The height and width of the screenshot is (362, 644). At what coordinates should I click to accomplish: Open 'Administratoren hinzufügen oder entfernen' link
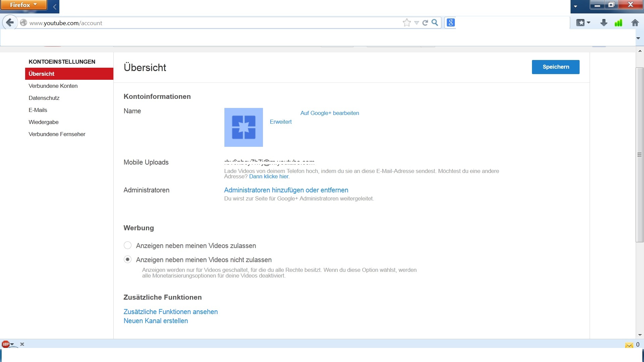point(286,190)
